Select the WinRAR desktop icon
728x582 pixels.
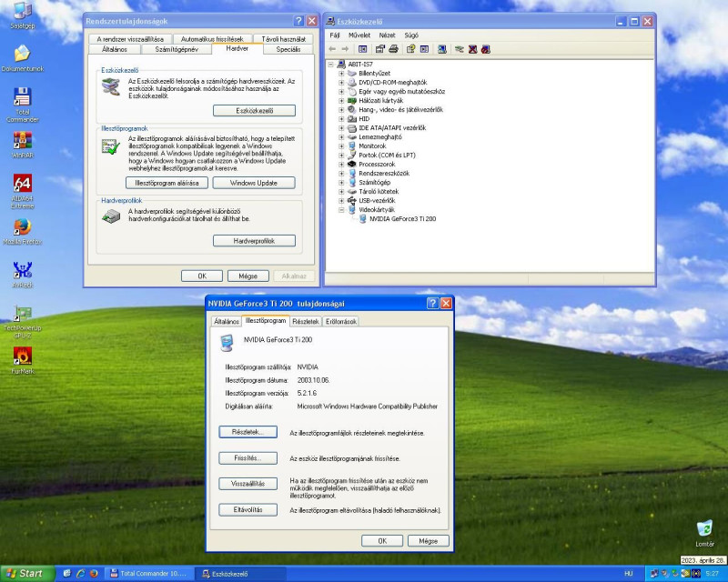pos(22,145)
